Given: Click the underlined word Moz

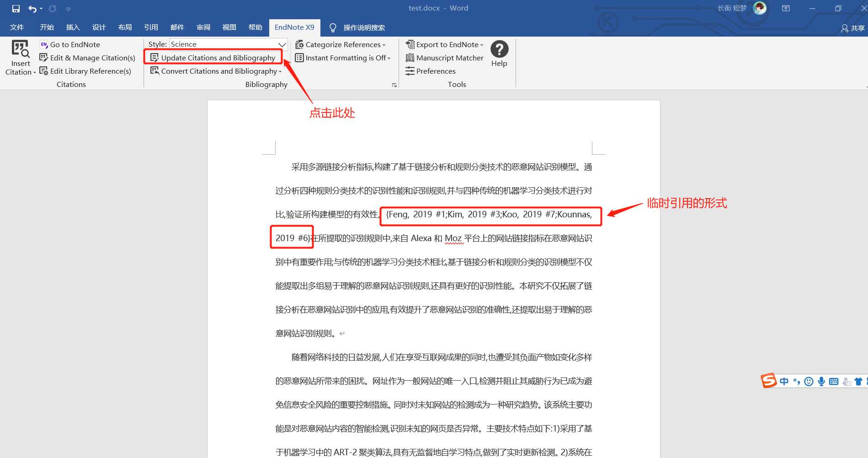Looking at the screenshot, I should 453,238.
